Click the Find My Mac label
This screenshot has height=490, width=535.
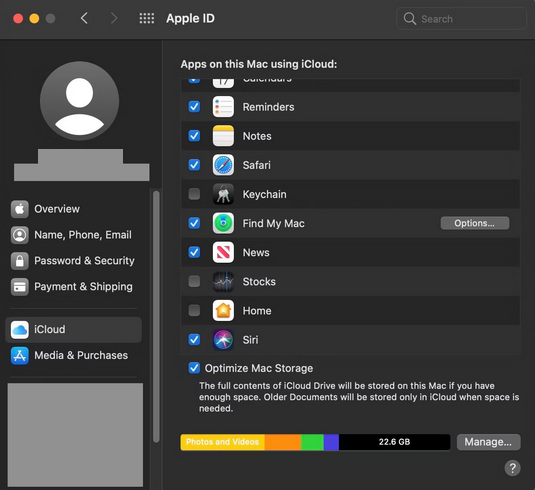[x=274, y=224]
